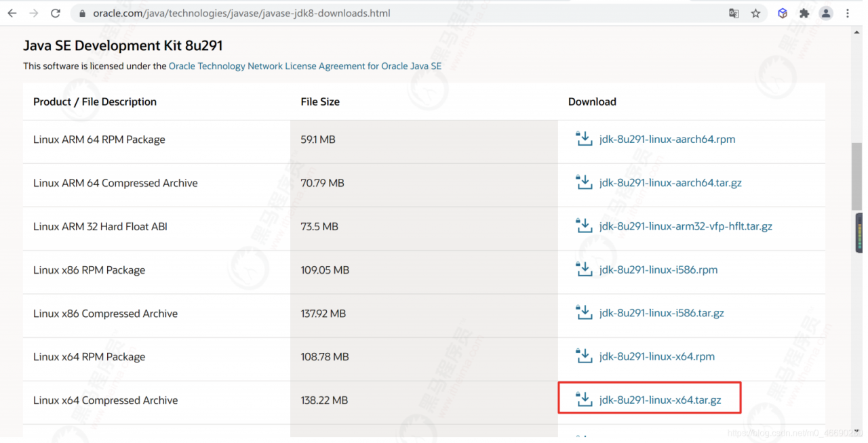Viewport: 868px width, 443px height.
Task: Click the 70.79 MB file size
Action: [x=322, y=183]
